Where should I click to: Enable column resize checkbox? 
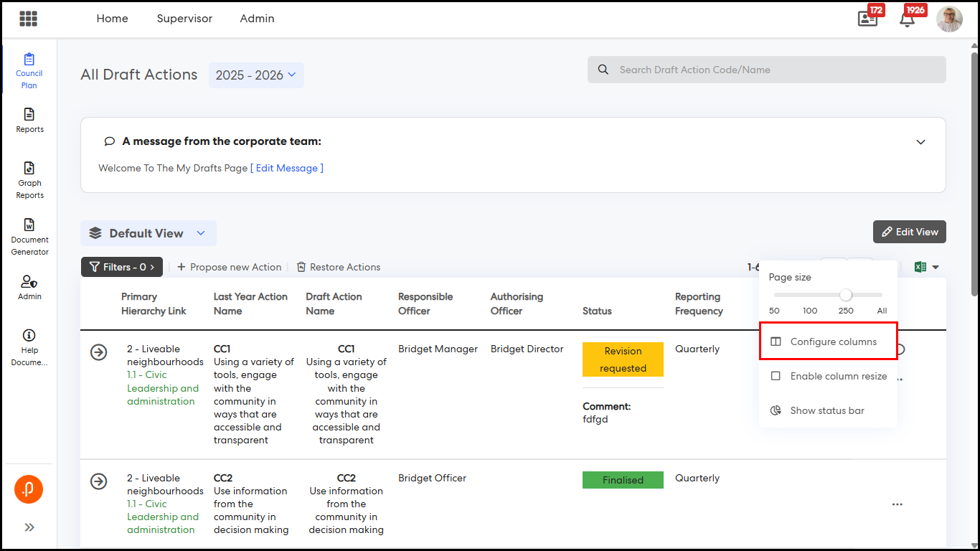(x=776, y=376)
